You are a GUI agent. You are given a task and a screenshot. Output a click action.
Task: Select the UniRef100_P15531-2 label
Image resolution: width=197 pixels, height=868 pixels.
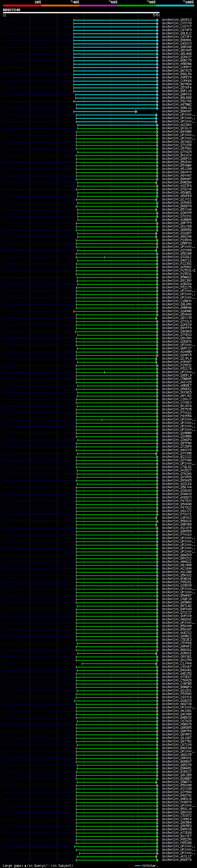[179, 270]
